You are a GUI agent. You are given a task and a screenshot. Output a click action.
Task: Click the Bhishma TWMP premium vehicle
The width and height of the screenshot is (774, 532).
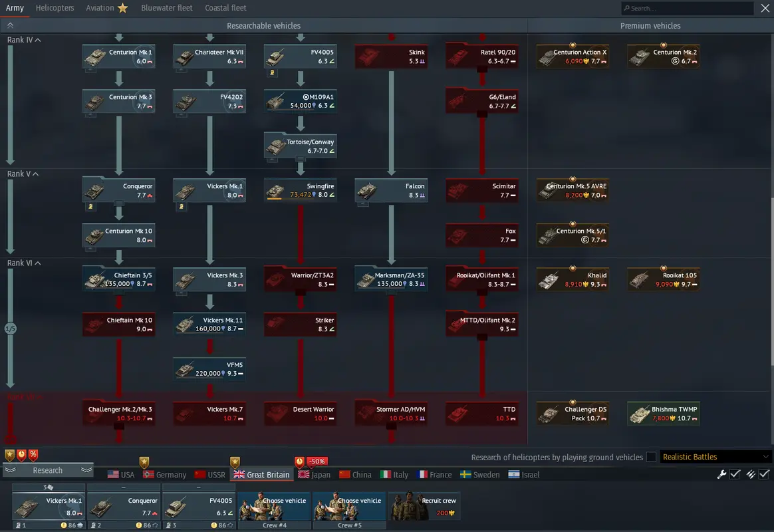(642, 414)
